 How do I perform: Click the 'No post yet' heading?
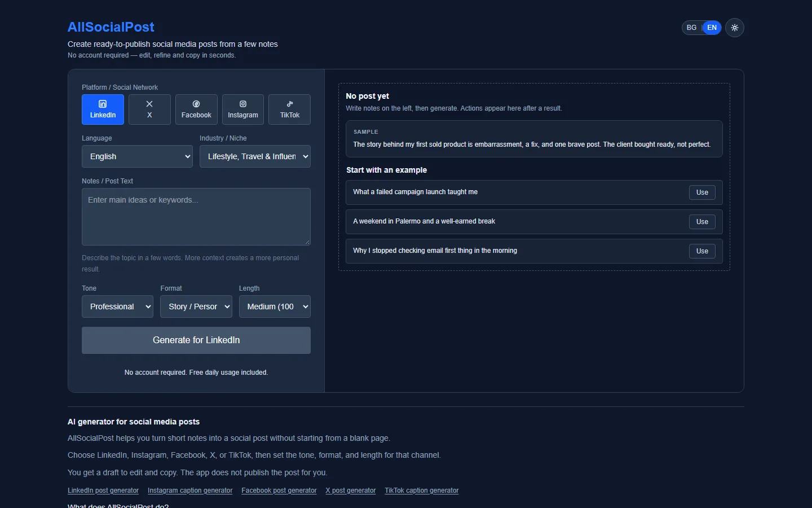pyautogui.click(x=368, y=96)
